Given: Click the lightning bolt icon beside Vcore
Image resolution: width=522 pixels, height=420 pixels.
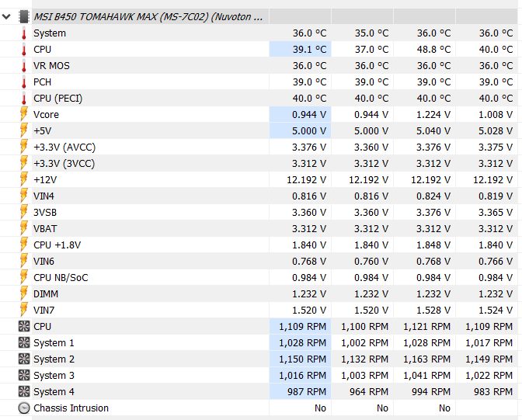Looking at the screenshot, I should click(24, 114).
